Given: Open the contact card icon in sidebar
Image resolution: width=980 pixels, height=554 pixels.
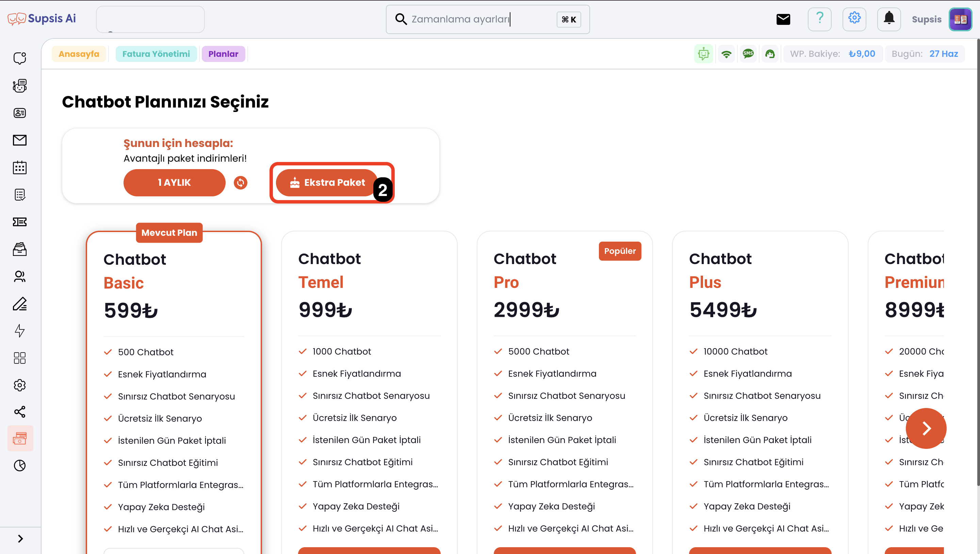Looking at the screenshot, I should pos(20,113).
